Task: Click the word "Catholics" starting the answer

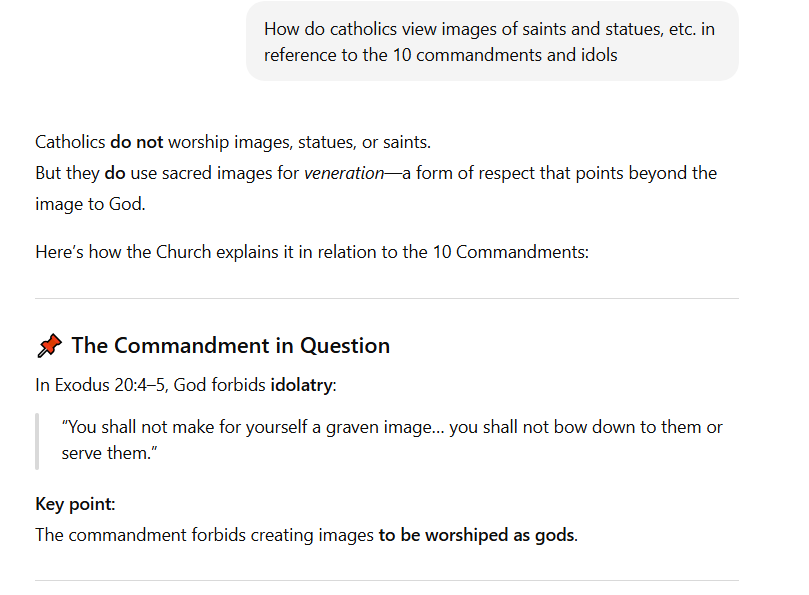Action: tap(70, 142)
